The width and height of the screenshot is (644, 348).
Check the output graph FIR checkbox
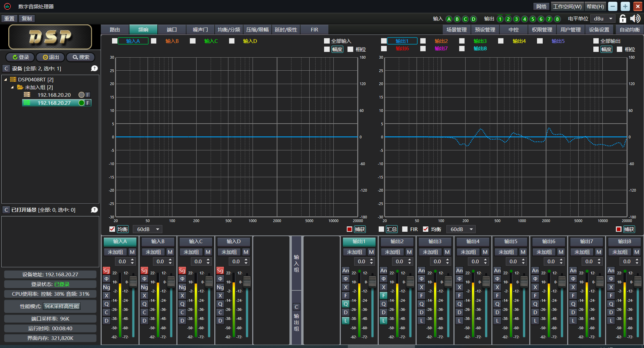(x=405, y=229)
